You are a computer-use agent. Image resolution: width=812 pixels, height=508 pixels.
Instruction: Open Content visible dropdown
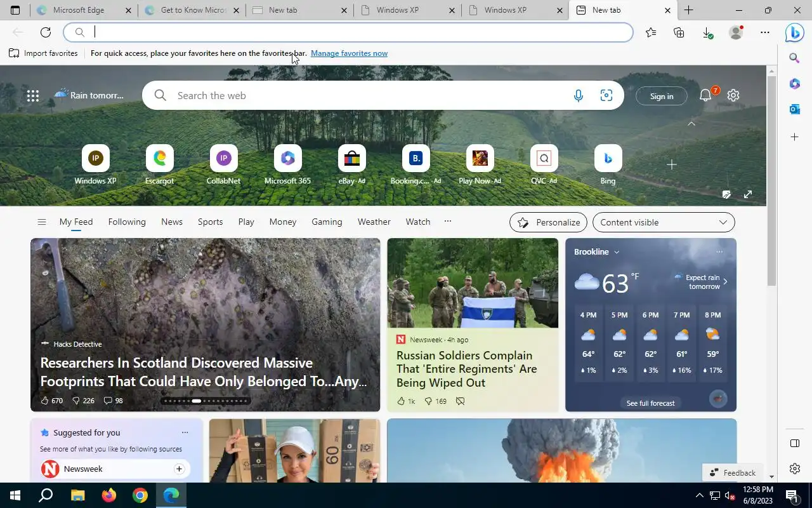click(664, 222)
